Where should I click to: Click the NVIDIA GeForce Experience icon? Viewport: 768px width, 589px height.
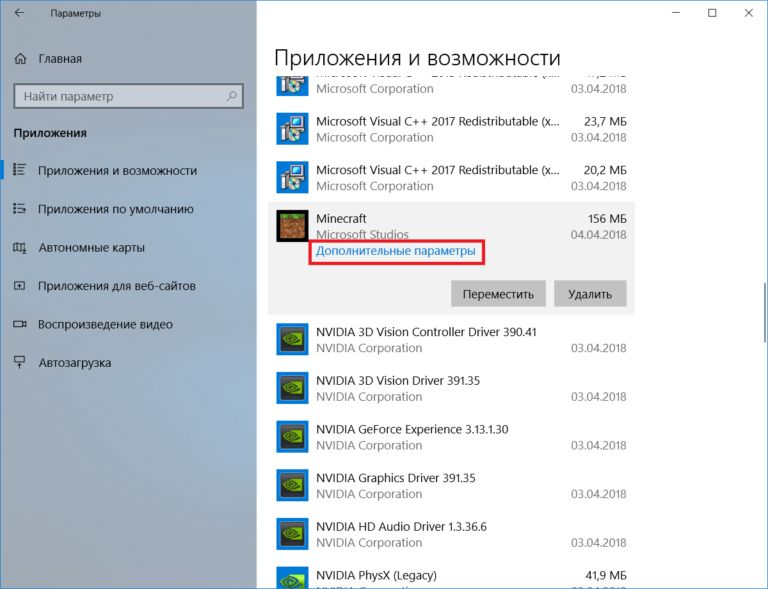(292, 437)
